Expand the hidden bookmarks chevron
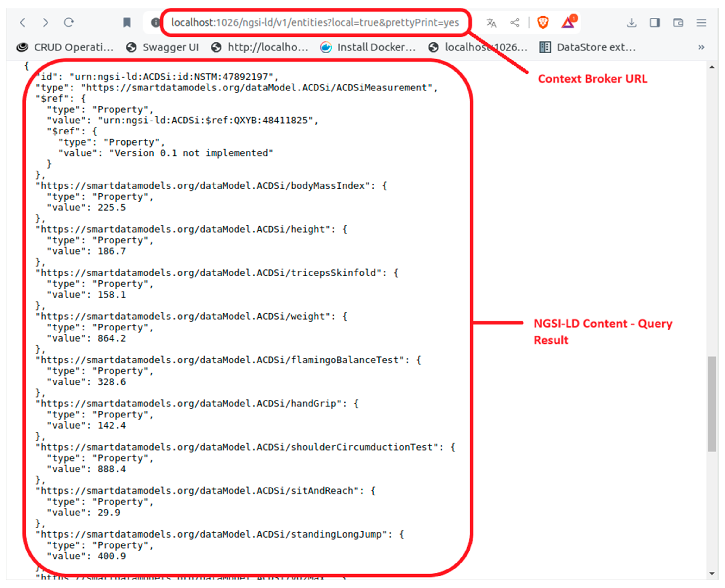The image size is (725, 588). [701, 47]
